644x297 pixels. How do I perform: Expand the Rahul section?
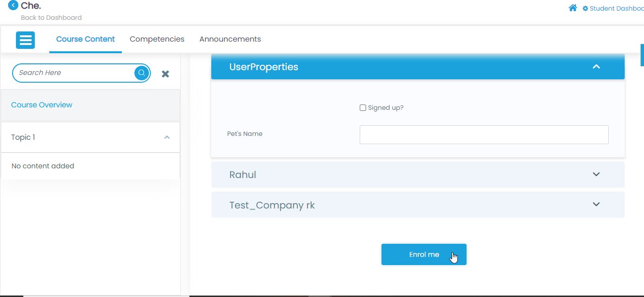point(596,175)
